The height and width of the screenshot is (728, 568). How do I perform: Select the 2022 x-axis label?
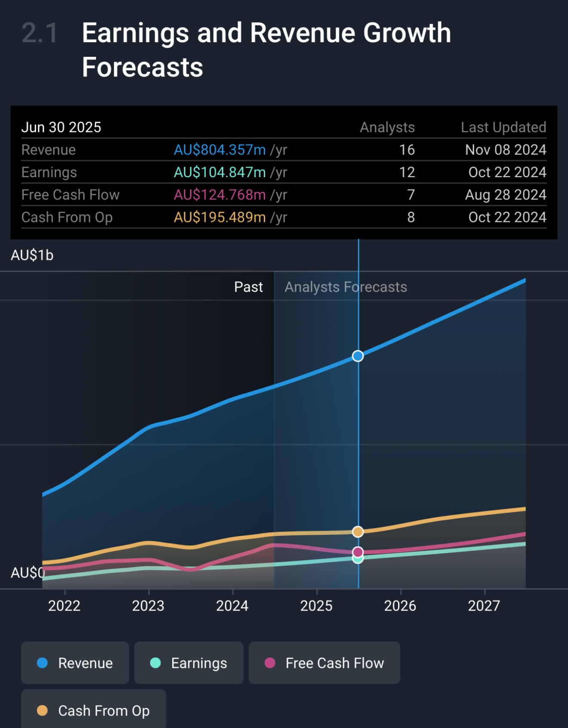click(64, 606)
